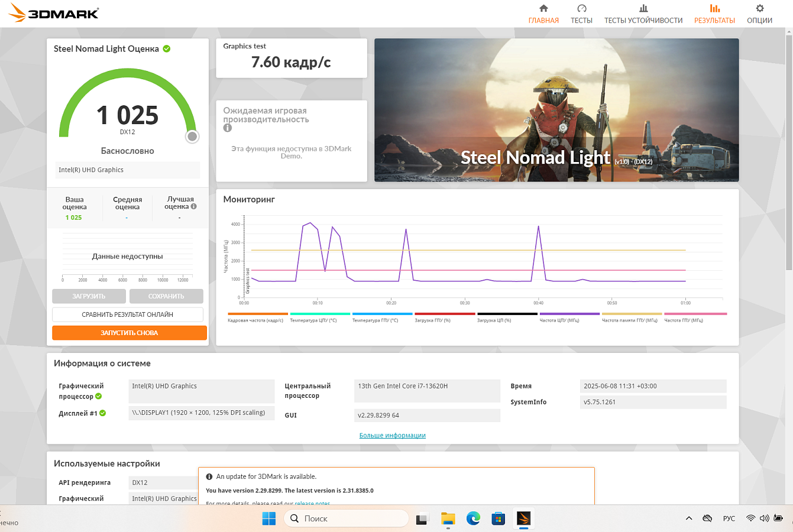Open the Больше информации link
Image resolution: width=793 pixels, height=532 pixels.
point(393,436)
